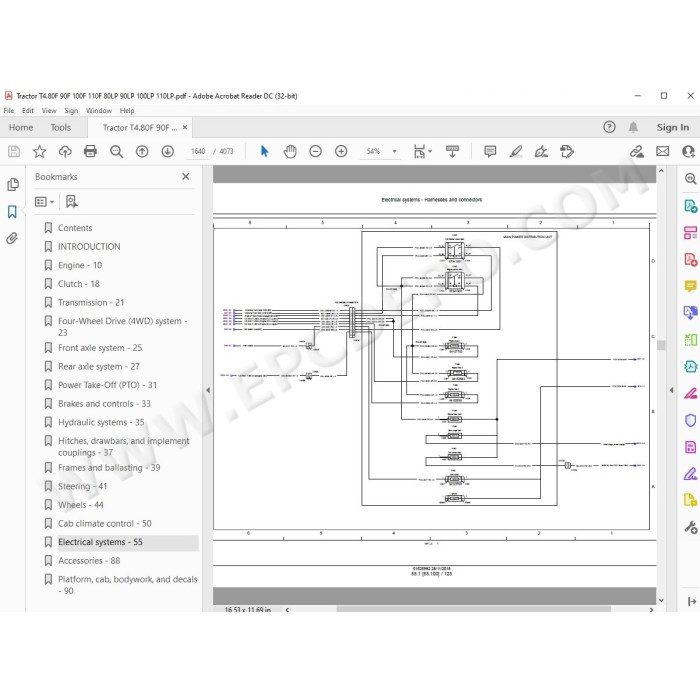Collapse right pane bottom arrow

tap(692, 602)
